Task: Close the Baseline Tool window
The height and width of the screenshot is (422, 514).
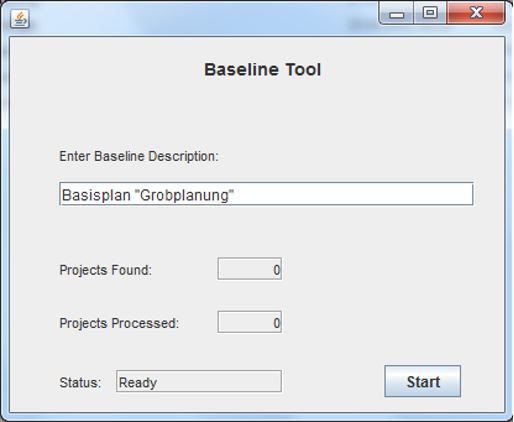Action: point(476,13)
